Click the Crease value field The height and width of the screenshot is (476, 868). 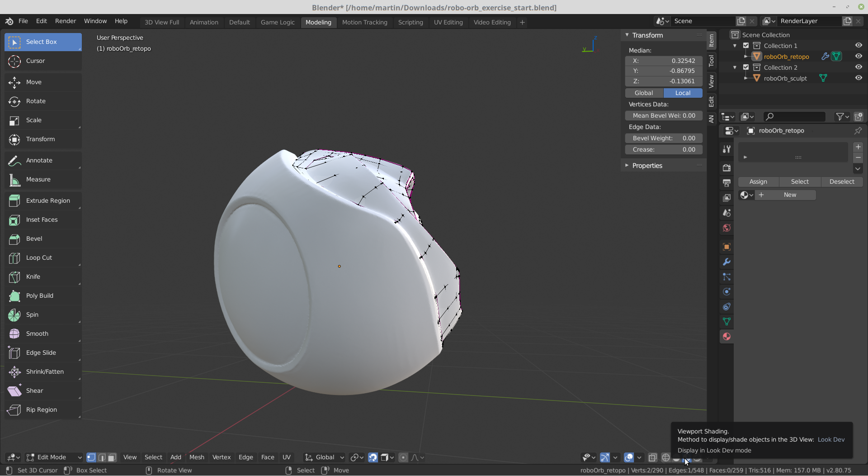pos(664,149)
